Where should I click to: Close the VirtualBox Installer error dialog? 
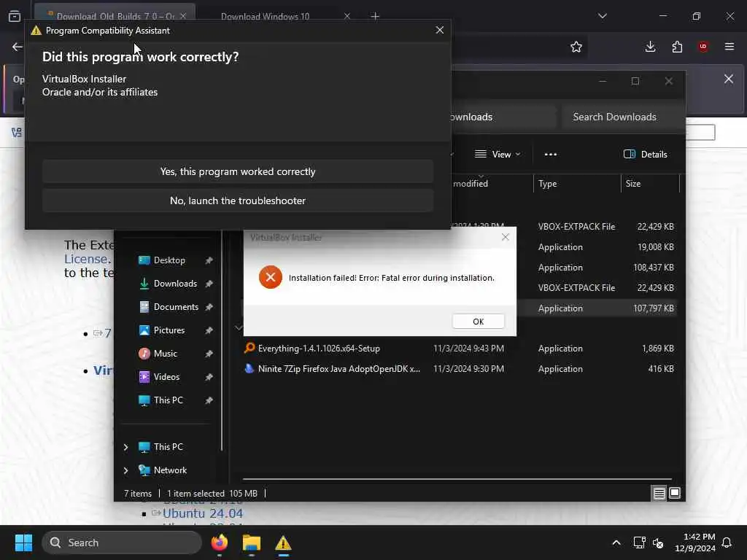505,237
